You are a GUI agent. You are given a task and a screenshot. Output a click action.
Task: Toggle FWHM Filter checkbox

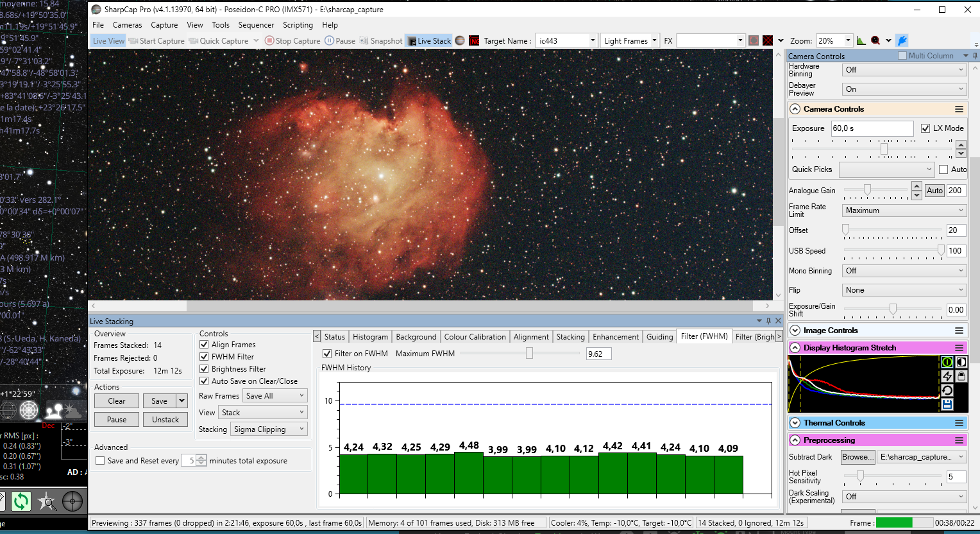pyautogui.click(x=204, y=357)
